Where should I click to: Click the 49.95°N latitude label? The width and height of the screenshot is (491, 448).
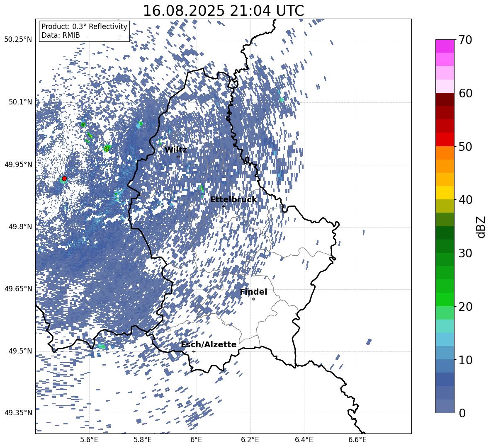pyautogui.click(x=19, y=164)
